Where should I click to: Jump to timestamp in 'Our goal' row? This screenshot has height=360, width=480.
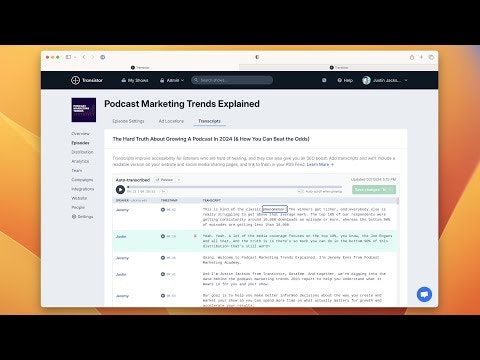pos(168,296)
